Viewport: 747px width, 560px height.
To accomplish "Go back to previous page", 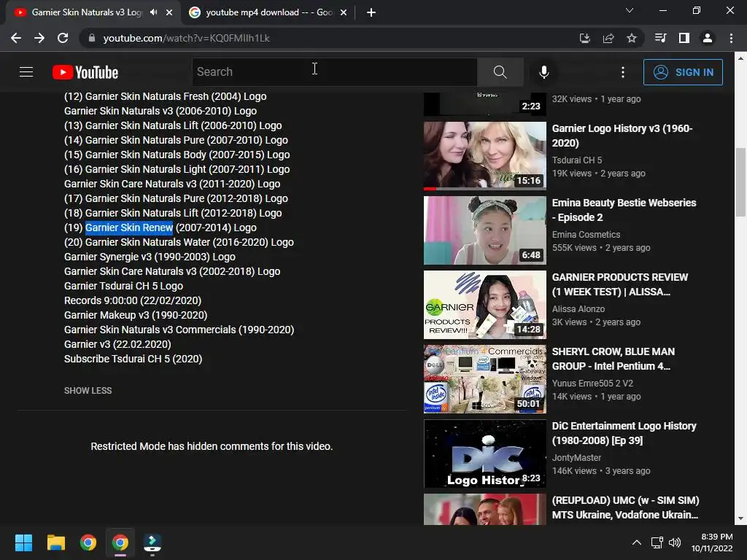I will click(x=16, y=38).
